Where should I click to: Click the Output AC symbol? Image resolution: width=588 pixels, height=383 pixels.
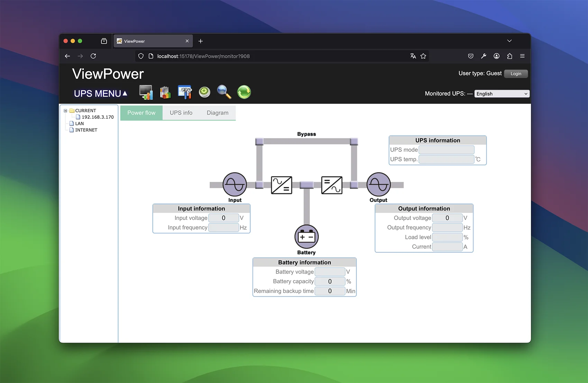(x=379, y=185)
